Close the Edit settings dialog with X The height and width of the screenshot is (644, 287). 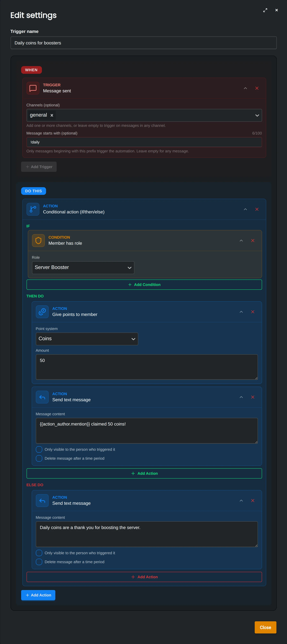point(276,10)
